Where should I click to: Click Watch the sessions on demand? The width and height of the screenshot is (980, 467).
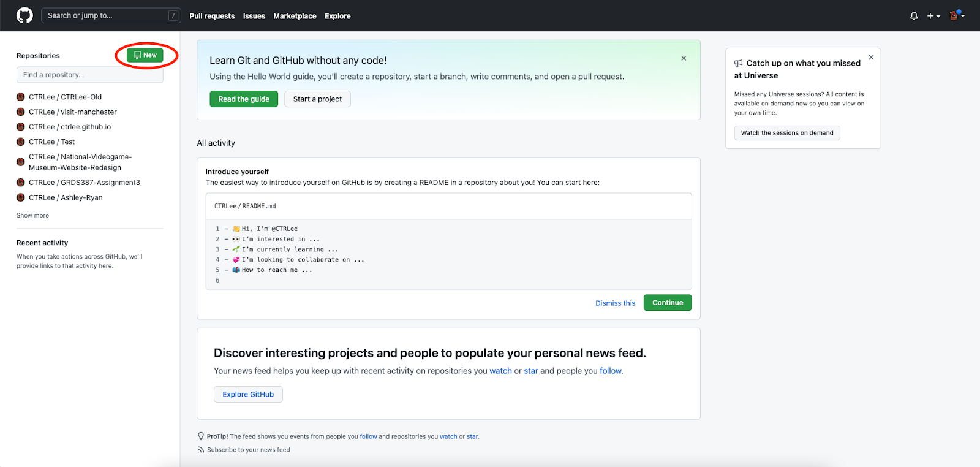coord(787,133)
